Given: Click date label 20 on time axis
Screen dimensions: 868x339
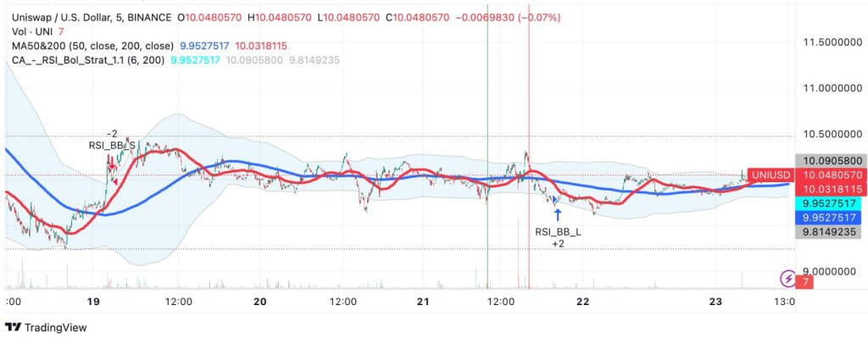Looking at the screenshot, I should [259, 302].
